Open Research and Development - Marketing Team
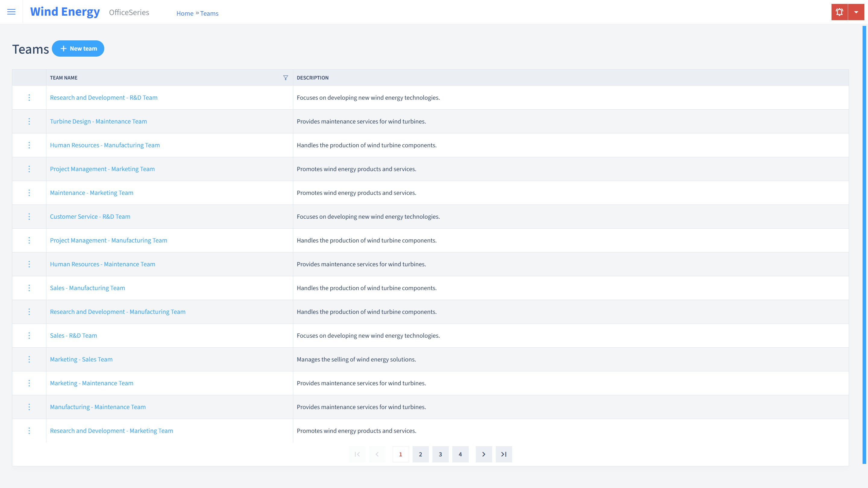 click(x=112, y=430)
